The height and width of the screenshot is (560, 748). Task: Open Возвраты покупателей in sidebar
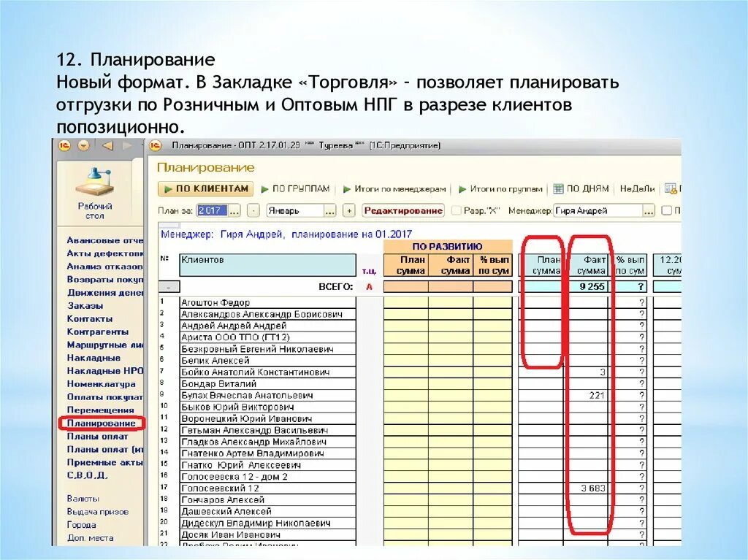point(105,280)
